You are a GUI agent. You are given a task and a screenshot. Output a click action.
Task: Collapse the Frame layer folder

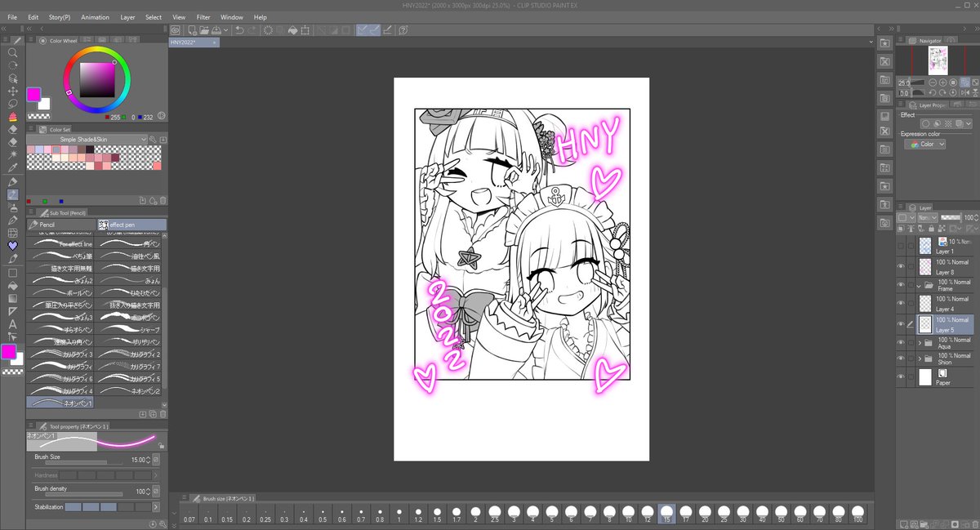pyautogui.click(x=919, y=286)
